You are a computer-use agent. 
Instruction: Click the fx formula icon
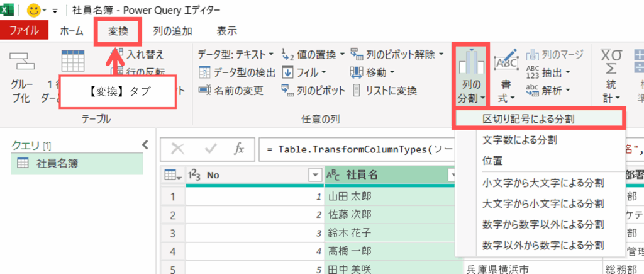click(239, 149)
